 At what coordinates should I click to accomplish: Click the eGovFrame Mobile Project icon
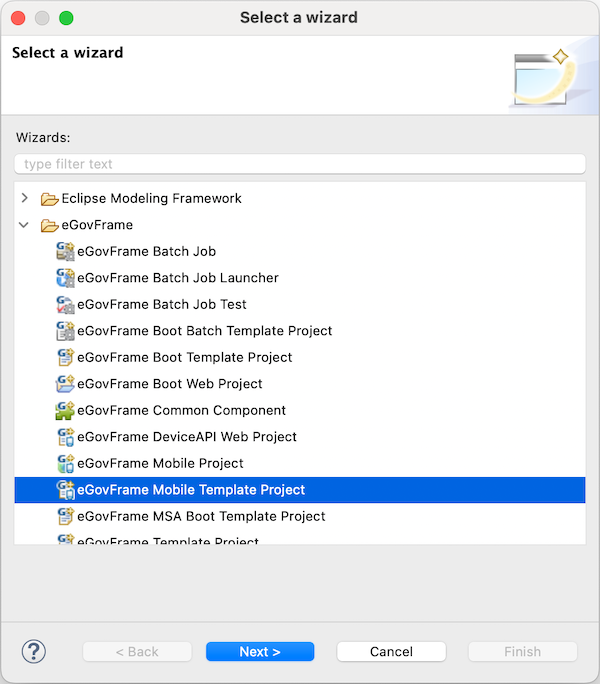point(65,464)
